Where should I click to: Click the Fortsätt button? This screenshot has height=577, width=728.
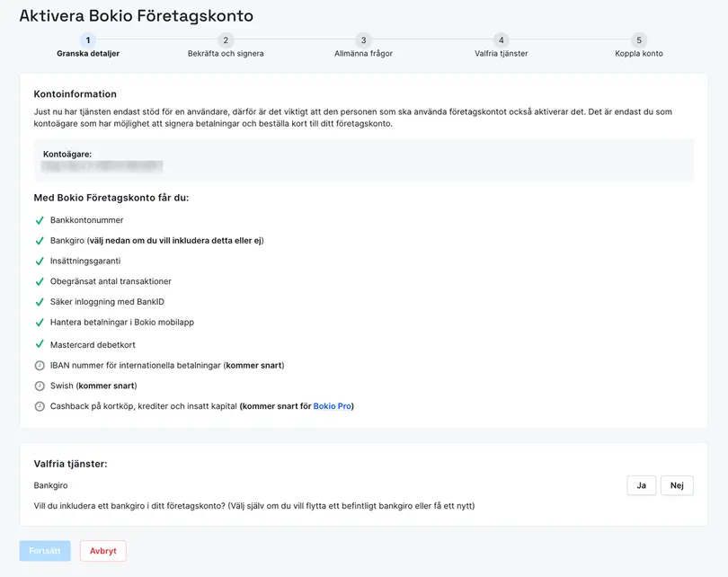tap(45, 551)
